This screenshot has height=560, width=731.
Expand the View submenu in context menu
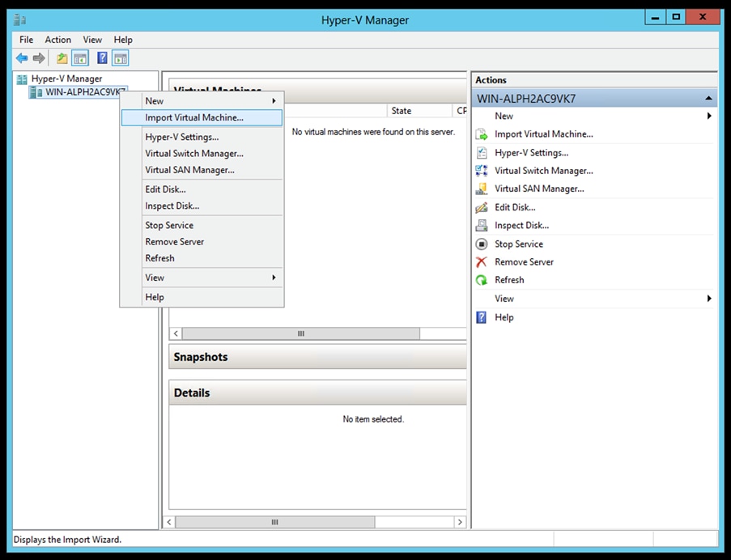(x=202, y=278)
